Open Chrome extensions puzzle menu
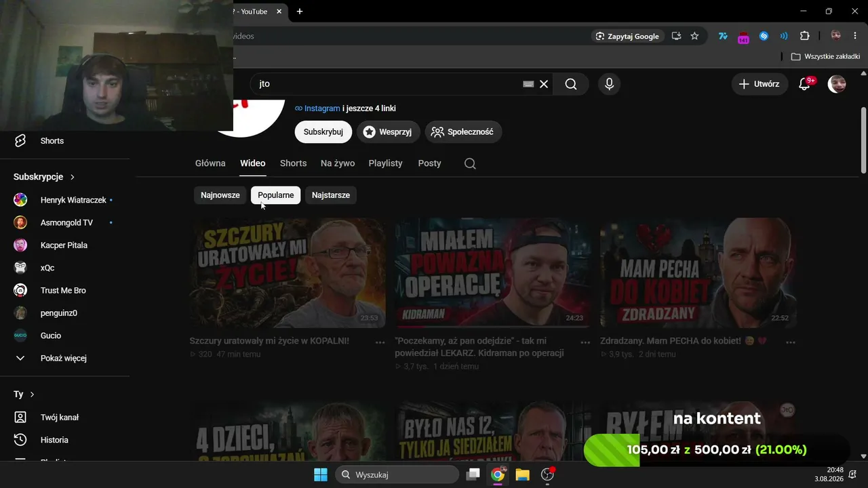 pyautogui.click(x=805, y=36)
